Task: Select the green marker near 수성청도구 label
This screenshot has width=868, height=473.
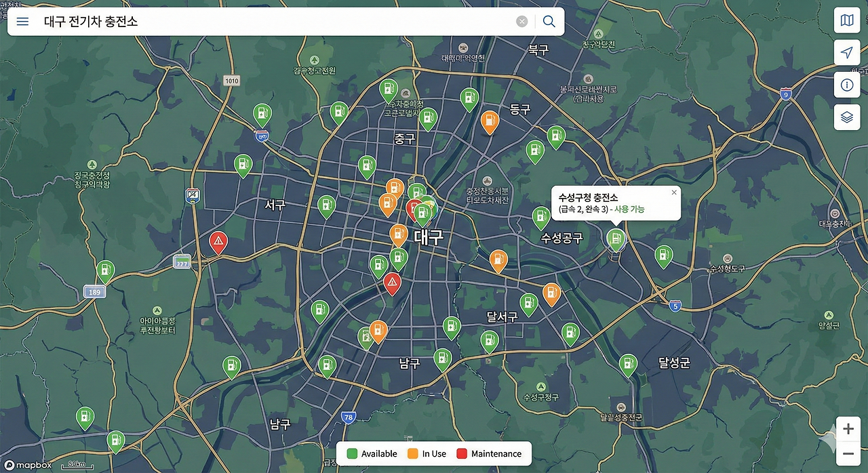Action: (x=664, y=256)
